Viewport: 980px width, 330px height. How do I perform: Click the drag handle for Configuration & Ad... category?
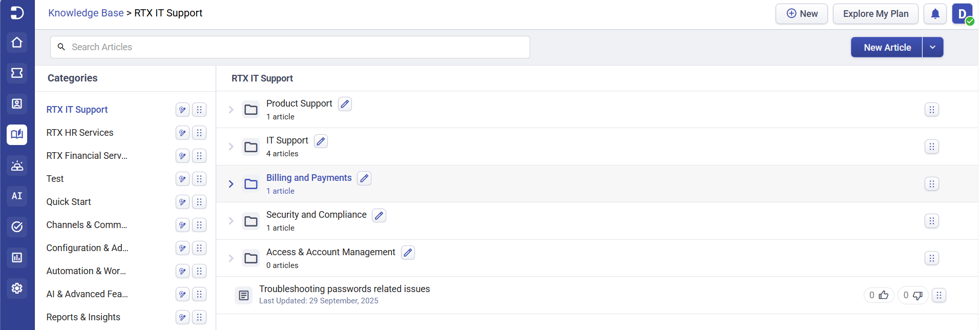coord(199,248)
